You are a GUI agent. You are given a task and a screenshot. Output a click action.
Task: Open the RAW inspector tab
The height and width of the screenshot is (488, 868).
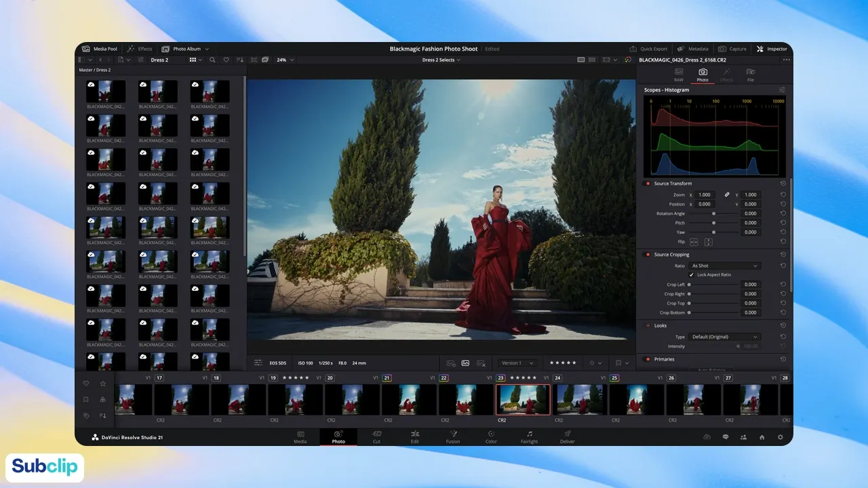click(x=679, y=75)
